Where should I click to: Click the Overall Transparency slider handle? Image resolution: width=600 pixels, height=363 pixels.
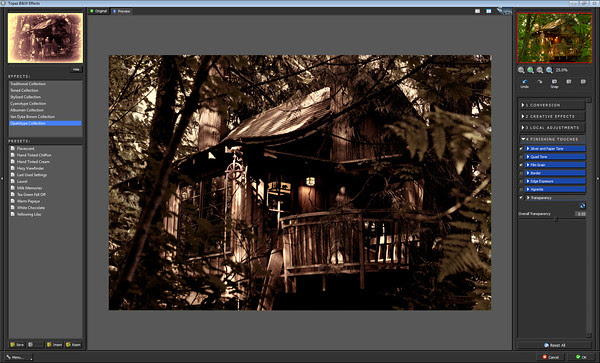click(x=556, y=219)
